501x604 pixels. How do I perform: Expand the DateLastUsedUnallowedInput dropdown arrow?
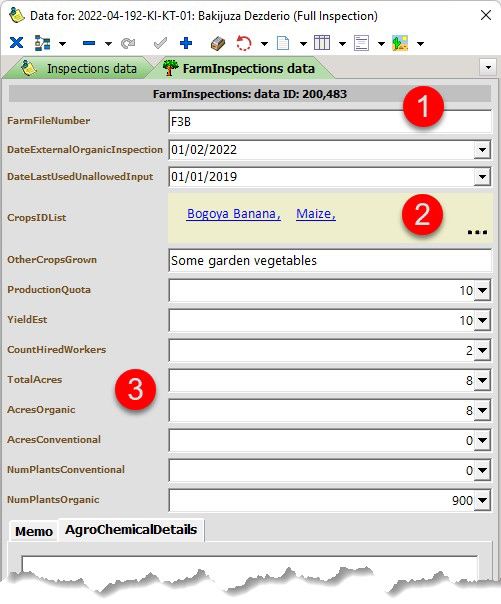(x=482, y=177)
